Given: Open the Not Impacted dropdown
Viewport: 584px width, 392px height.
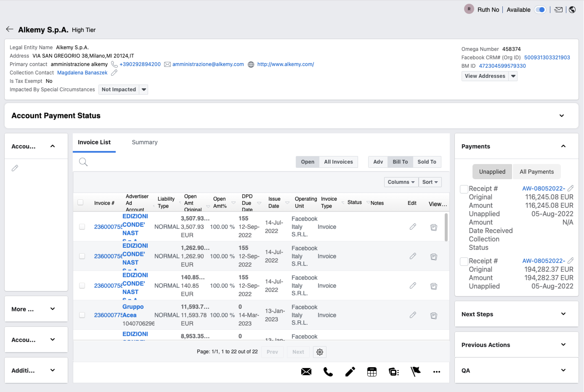Looking at the screenshot, I should coord(144,89).
